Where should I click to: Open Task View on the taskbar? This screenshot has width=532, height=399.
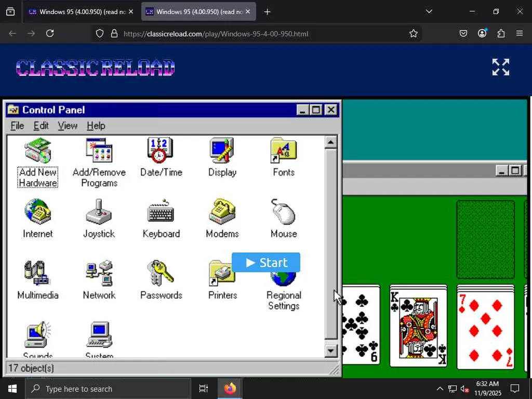[x=204, y=389]
